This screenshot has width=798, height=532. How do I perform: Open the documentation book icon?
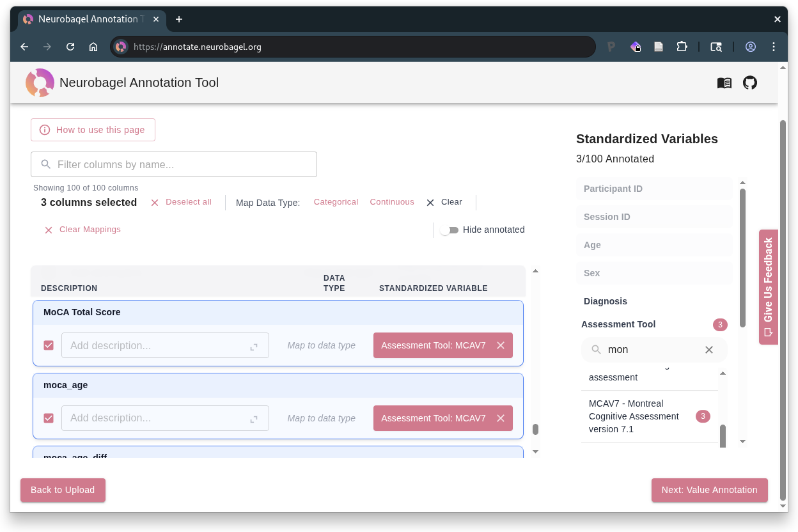click(x=724, y=82)
